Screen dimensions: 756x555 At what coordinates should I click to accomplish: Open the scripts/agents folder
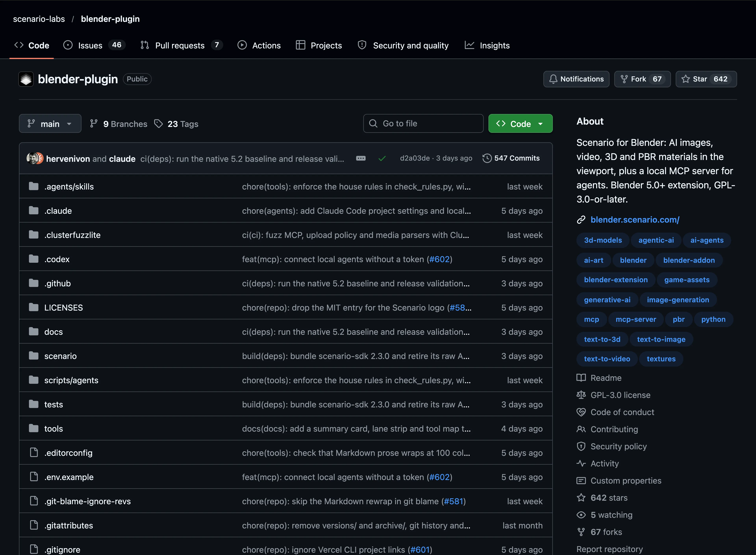tap(71, 380)
